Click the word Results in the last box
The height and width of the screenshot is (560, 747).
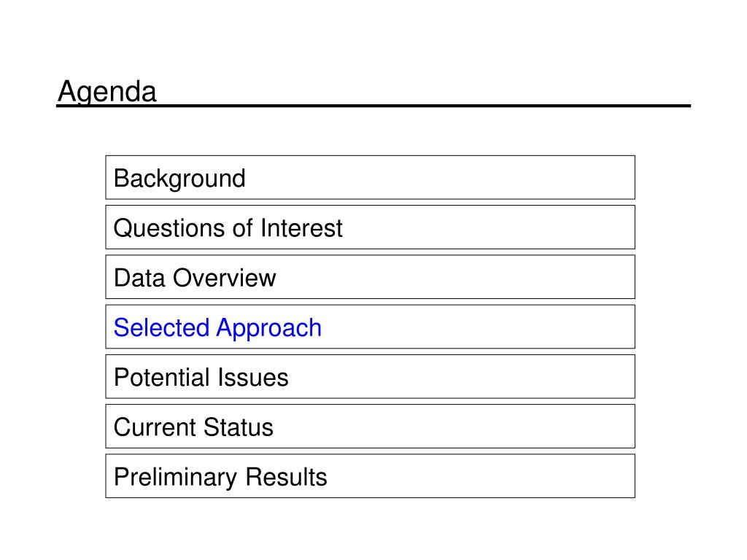tap(286, 477)
